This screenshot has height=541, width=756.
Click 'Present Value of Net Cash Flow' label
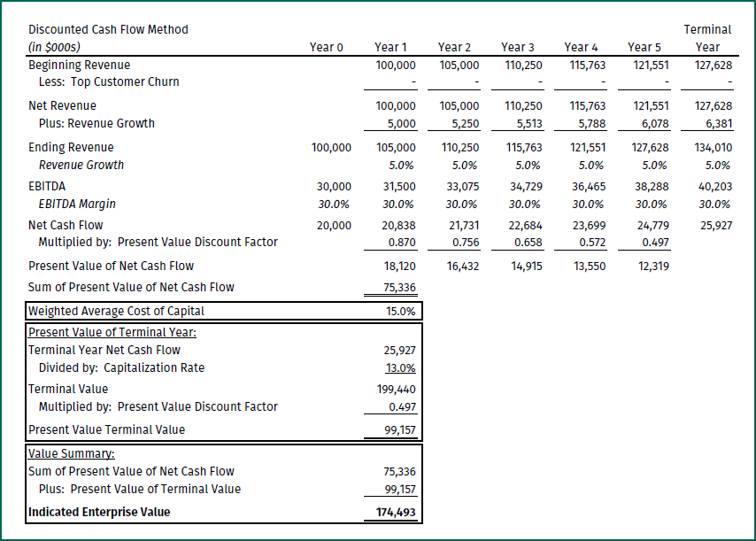point(111,267)
